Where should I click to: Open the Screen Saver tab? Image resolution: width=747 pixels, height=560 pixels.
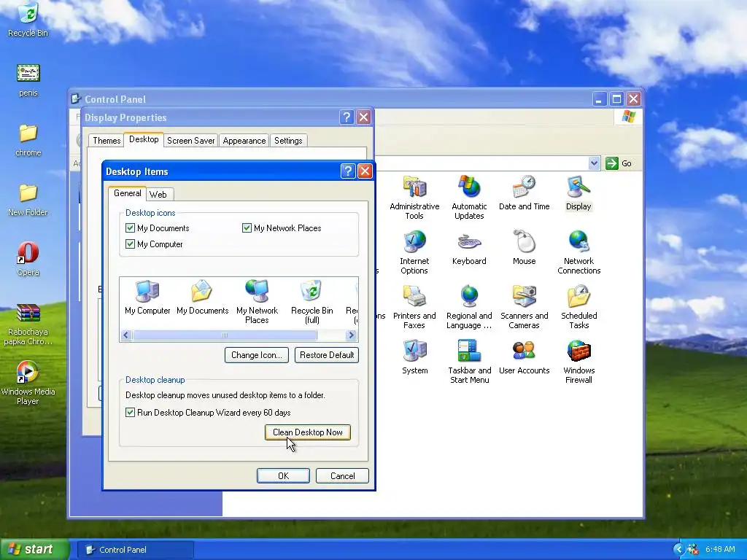tap(191, 141)
